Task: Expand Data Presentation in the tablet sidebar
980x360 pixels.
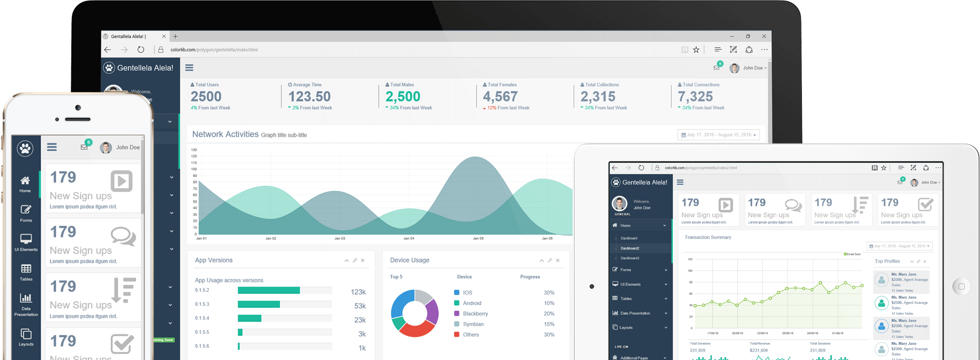Action: (640, 313)
